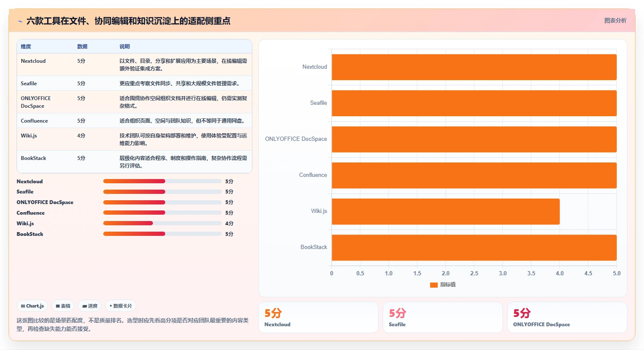The width and height of the screenshot is (644, 350).
Task: Click the page title 六款工具在文件
Action: coord(128,21)
